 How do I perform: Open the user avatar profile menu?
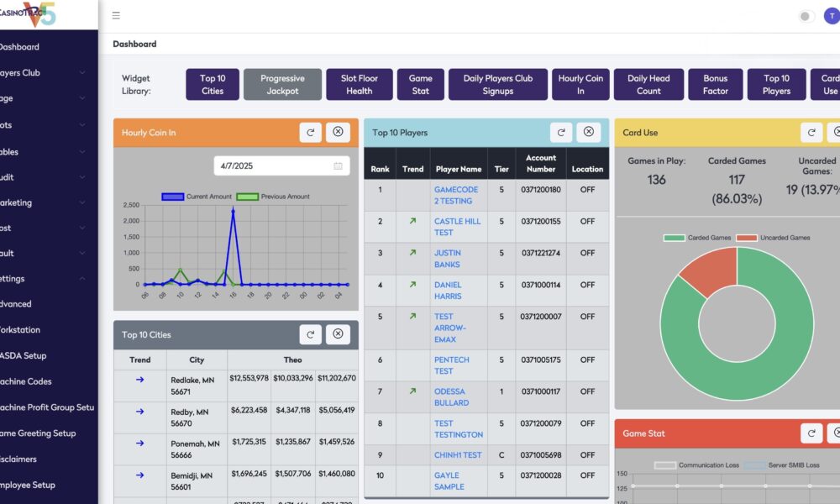(832, 16)
